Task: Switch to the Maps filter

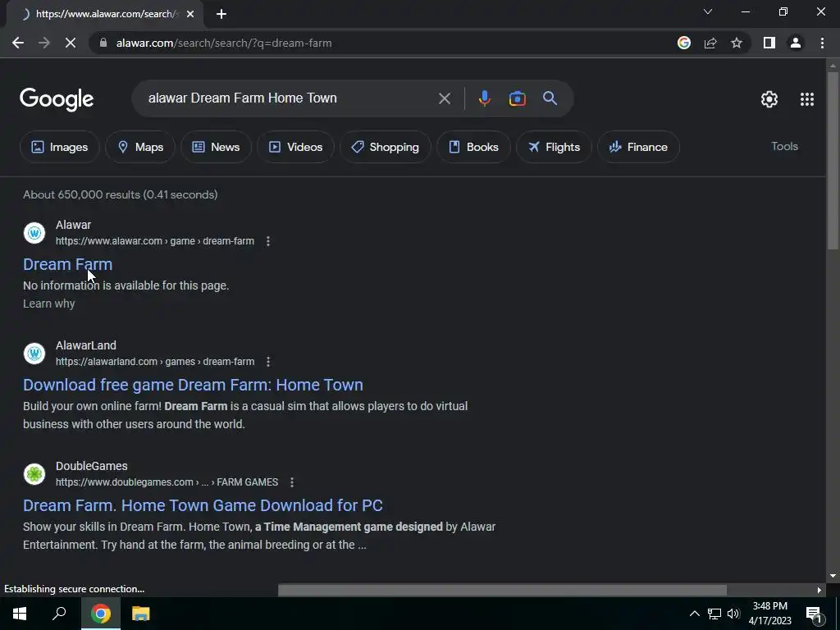Action: 140,147
